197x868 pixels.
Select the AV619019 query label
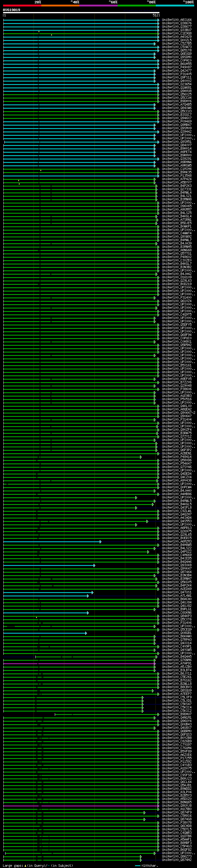pyautogui.click(x=11, y=10)
